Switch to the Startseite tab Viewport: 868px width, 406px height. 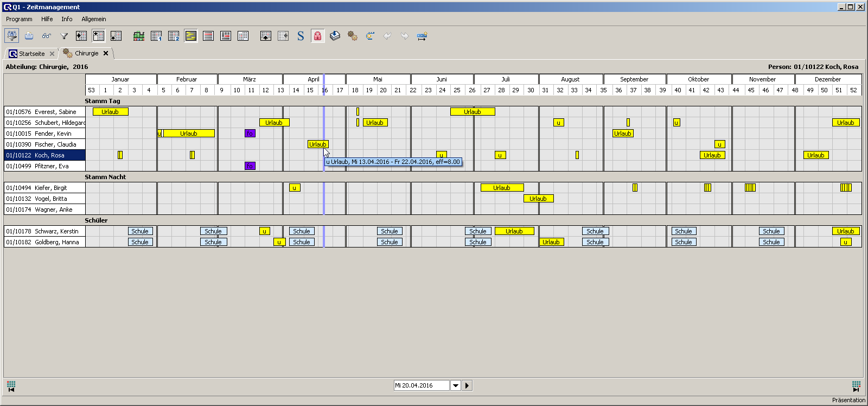[x=31, y=54]
